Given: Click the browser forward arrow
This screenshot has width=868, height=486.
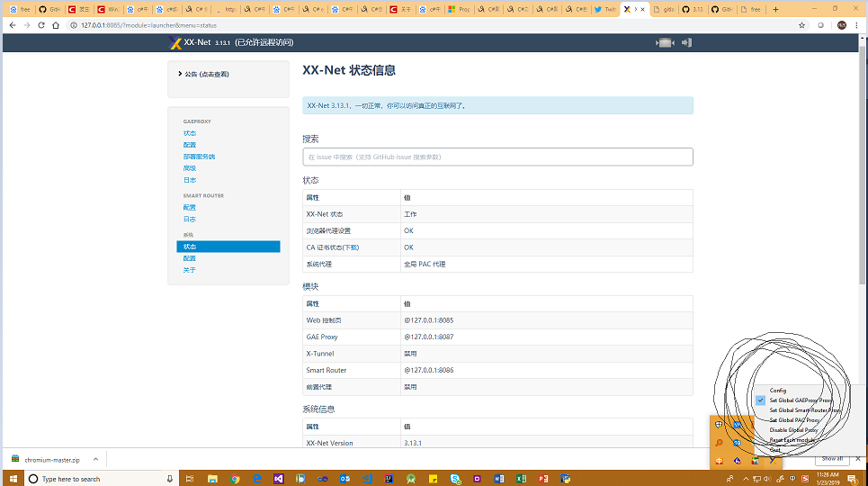Looking at the screenshot, I should pos(27,25).
